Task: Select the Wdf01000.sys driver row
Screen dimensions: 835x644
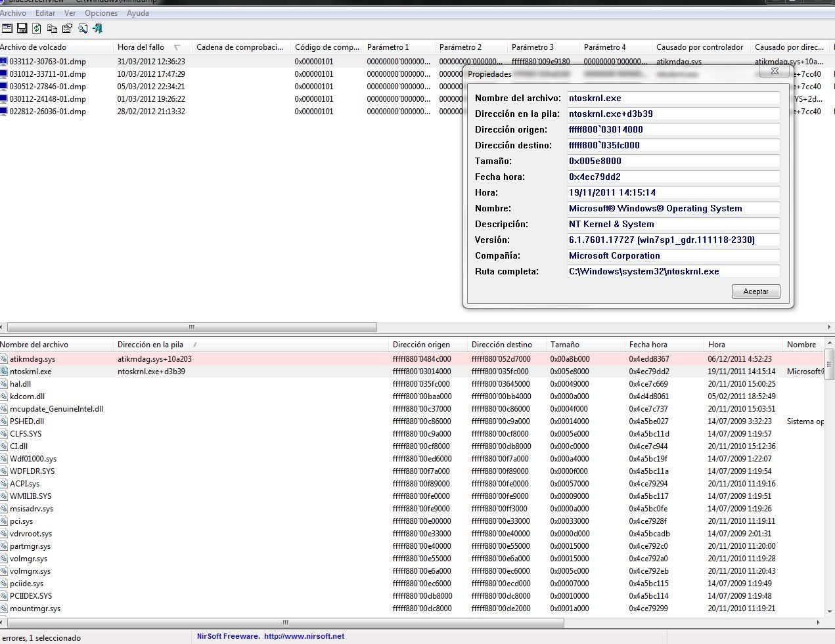Action: click(412, 459)
